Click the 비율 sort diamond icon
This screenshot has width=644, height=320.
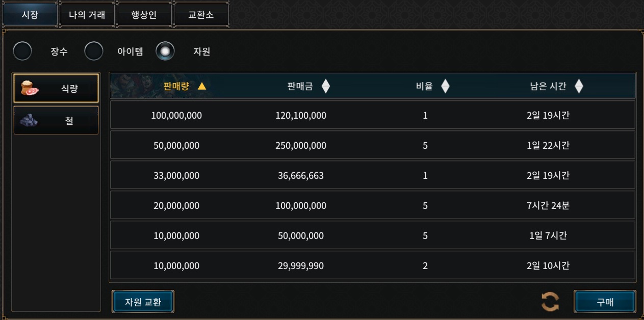(445, 87)
